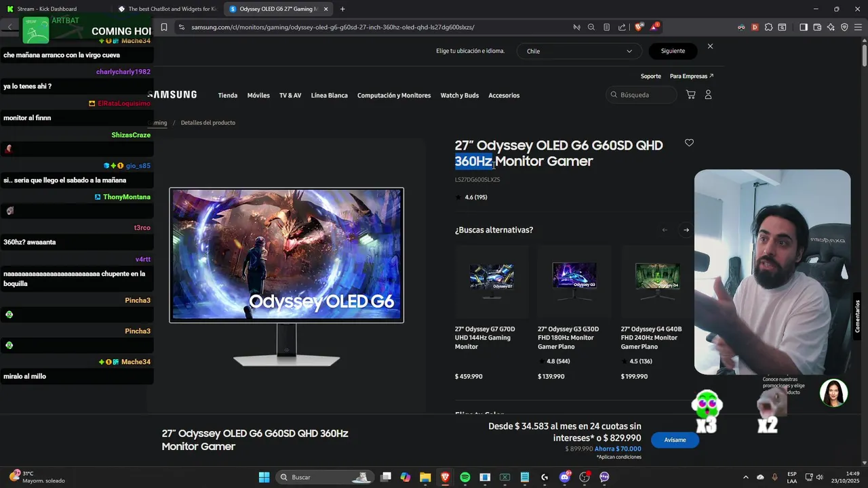Click the Detalles del producto breadcrumb

pyautogui.click(x=208, y=123)
